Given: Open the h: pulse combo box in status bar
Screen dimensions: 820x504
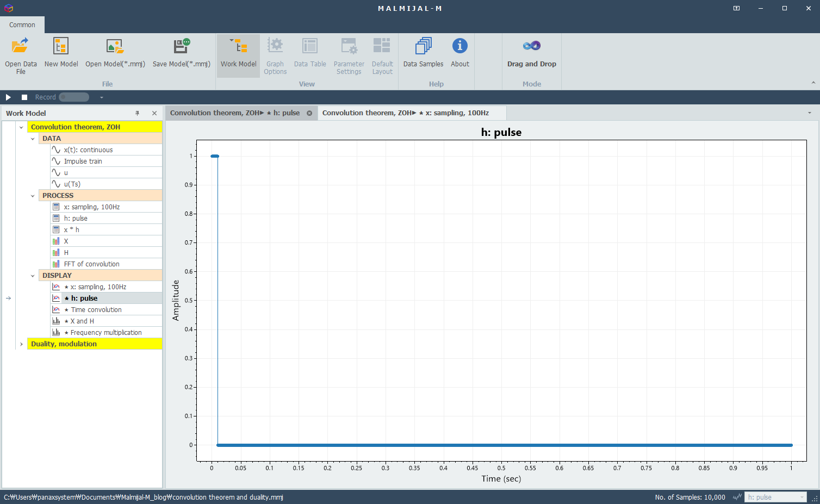Looking at the screenshot, I should point(775,497).
